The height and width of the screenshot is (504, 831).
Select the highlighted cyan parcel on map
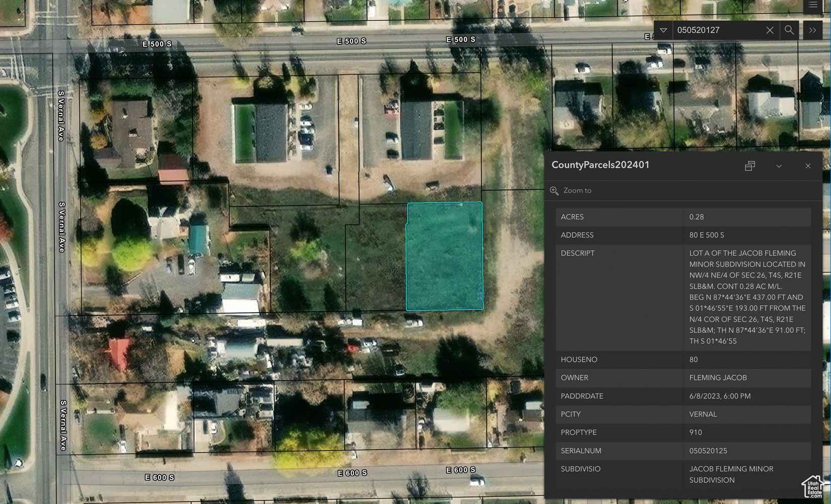(x=444, y=256)
